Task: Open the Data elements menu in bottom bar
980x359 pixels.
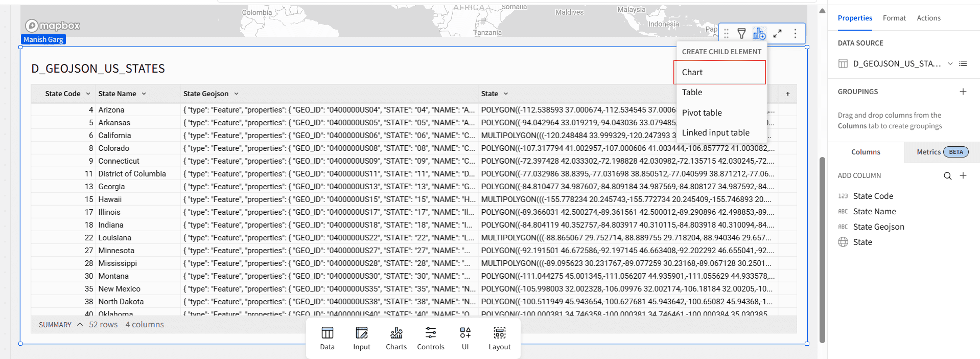Action: pos(327,339)
